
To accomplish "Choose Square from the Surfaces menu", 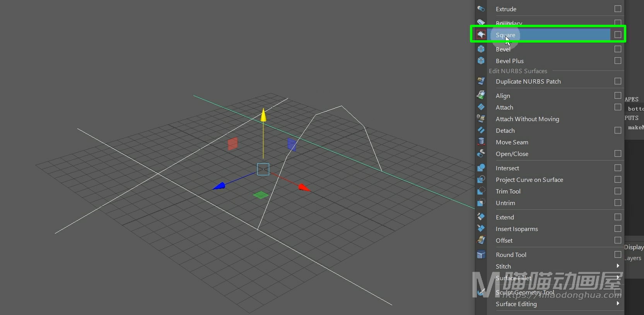I will coord(548,35).
